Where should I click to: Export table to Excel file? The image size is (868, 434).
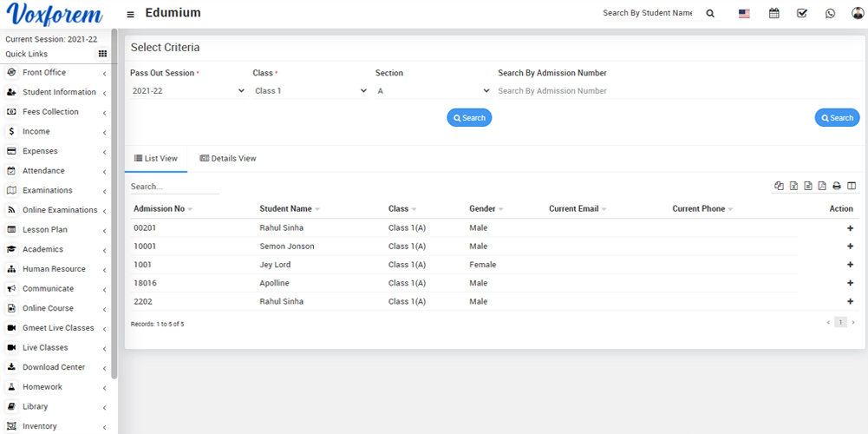pos(793,186)
